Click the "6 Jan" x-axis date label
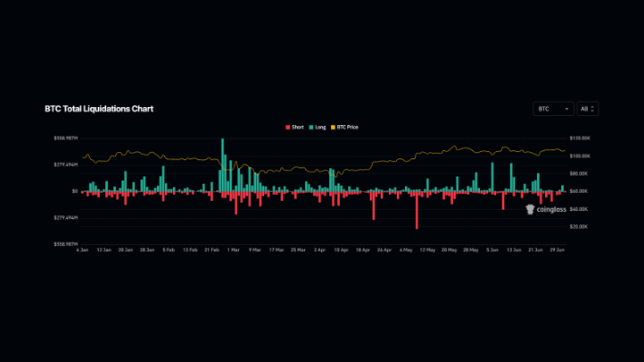Image resolution: width=644 pixels, height=362 pixels. [83, 250]
